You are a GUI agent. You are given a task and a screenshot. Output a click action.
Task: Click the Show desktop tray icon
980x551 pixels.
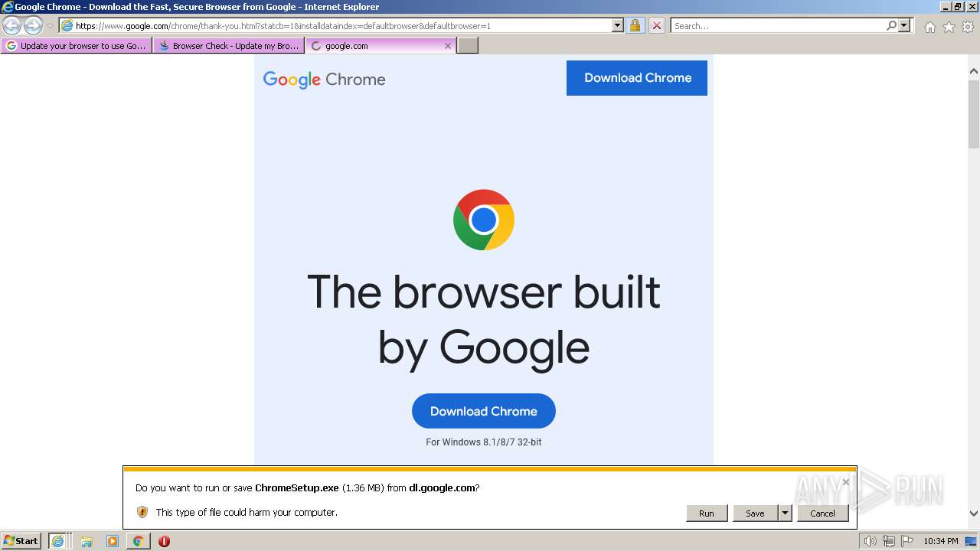click(972, 541)
